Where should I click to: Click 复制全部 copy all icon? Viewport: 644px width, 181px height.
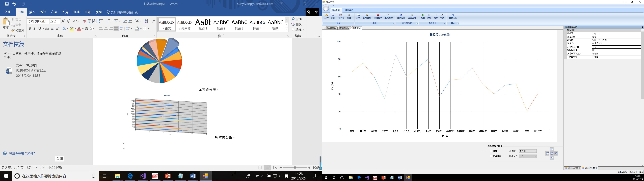[x=367, y=16]
